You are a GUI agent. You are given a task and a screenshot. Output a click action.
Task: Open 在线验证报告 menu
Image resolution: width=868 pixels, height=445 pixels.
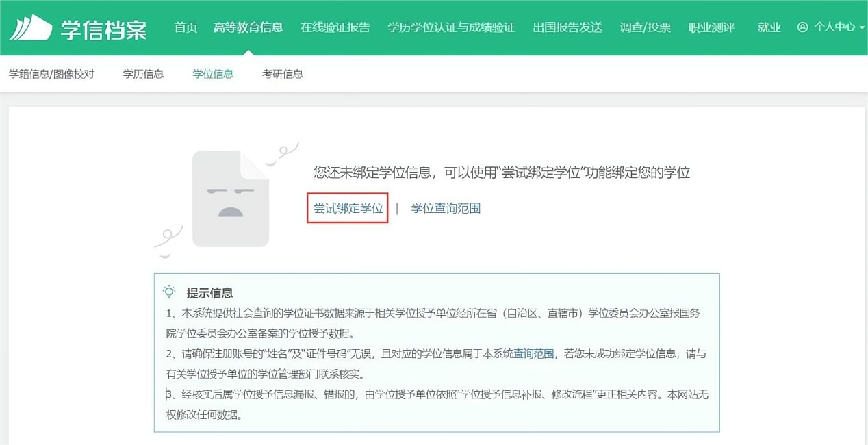335,27
